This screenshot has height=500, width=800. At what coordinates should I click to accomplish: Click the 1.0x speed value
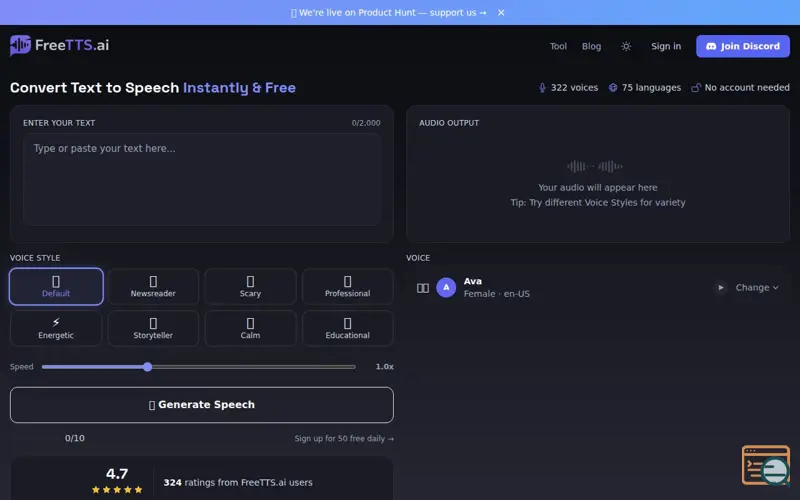[384, 367]
